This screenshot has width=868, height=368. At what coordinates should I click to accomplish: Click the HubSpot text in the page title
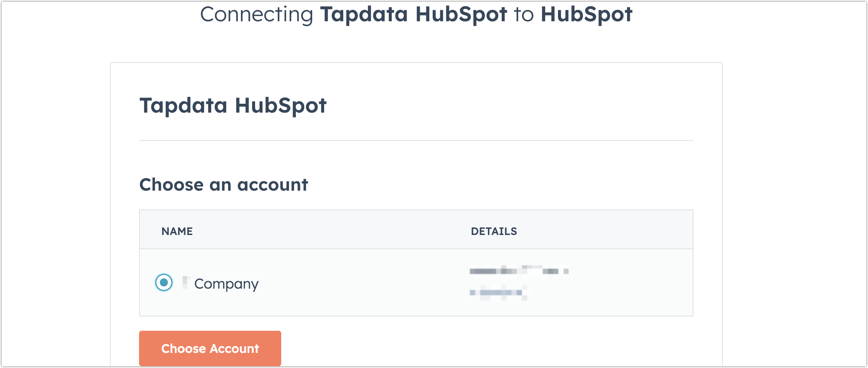[x=587, y=14]
